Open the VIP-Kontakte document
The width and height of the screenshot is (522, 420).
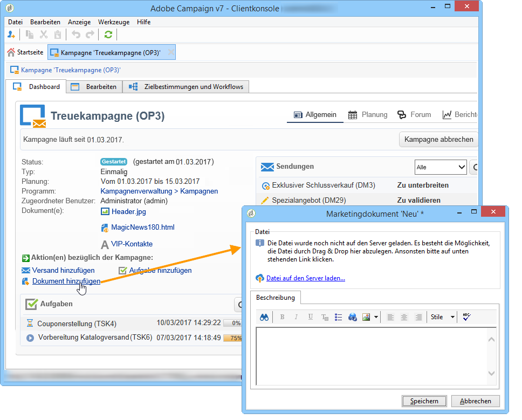point(132,244)
